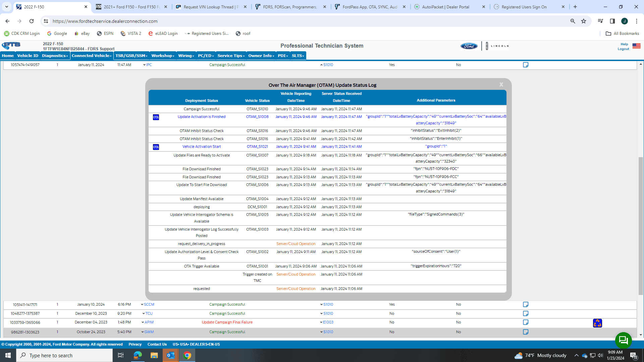Switch to the AutoiPacket Dealer Portal tab
This screenshot has height=362, width=644.
click(445, 7)
